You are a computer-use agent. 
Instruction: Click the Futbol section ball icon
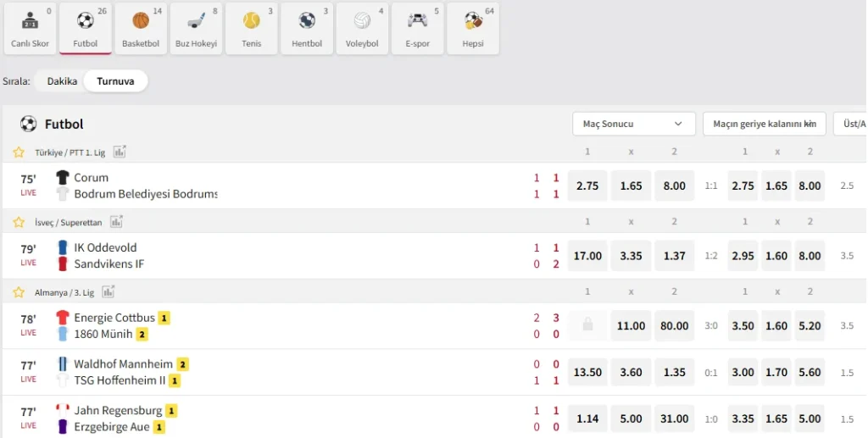[28, 124]
